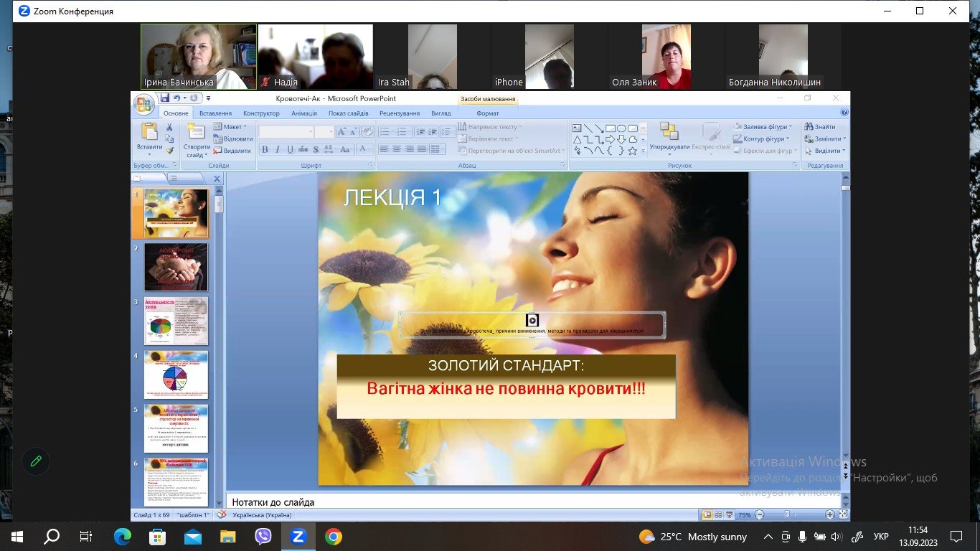Open the Анімація ribbon tab

click(303, 113)
